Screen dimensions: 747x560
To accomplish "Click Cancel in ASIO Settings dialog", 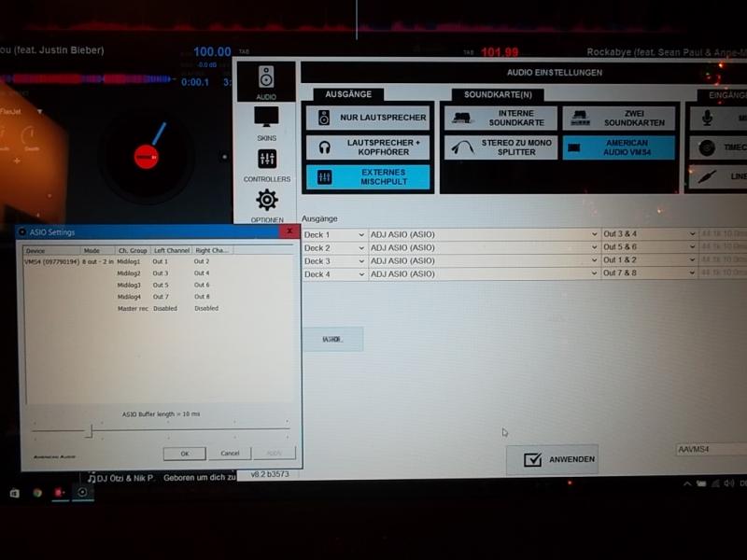I will pos(230,453).
